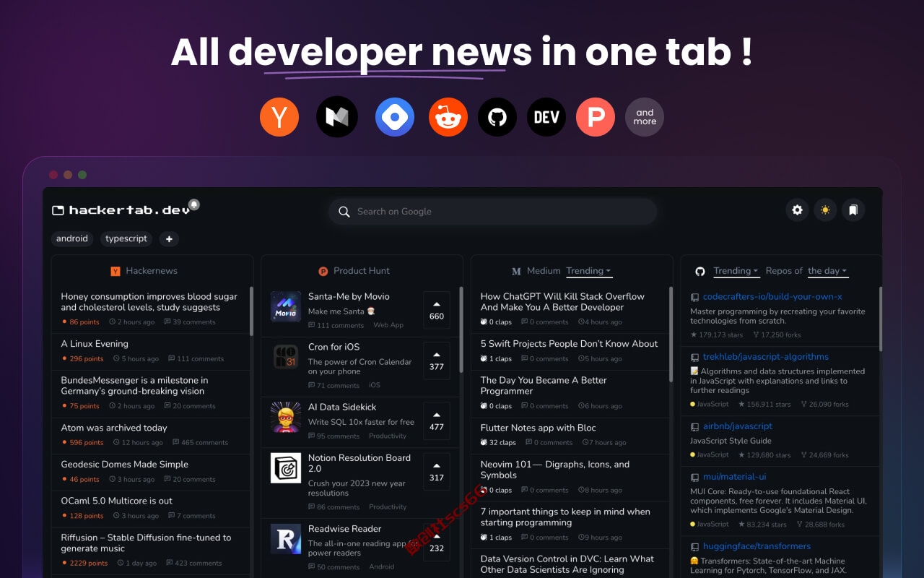Click the GitHub column scrollbar
Image resolution: width=924 pixels, height=578 pixels.
click(x=880, y=319)
